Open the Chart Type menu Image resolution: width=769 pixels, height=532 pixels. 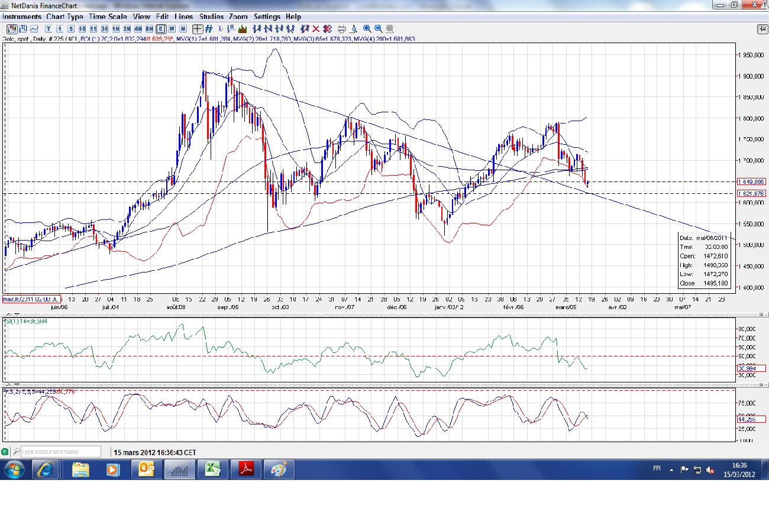coord(64,17)
